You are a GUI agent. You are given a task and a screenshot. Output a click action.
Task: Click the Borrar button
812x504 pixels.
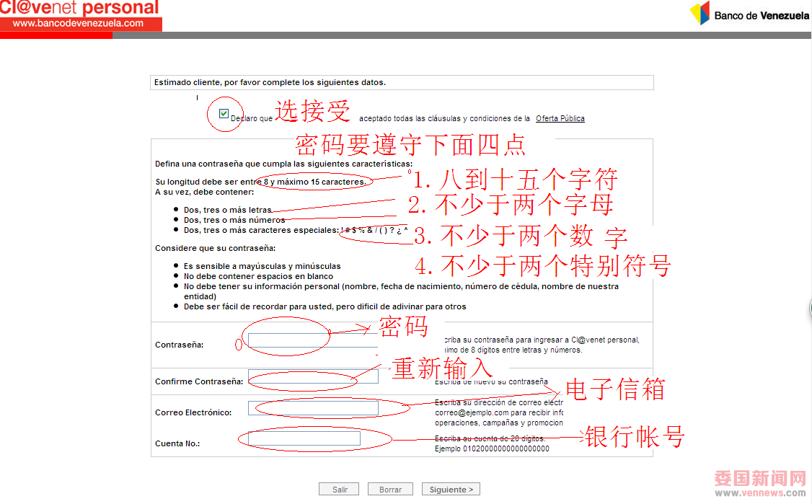pos(390,490)
